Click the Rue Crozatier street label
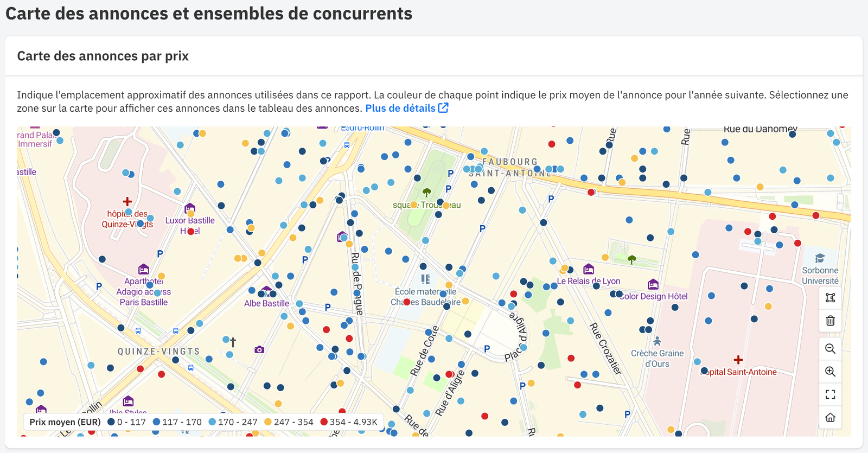868x453 pixels. pyautogui.click(x=605, y=349)
